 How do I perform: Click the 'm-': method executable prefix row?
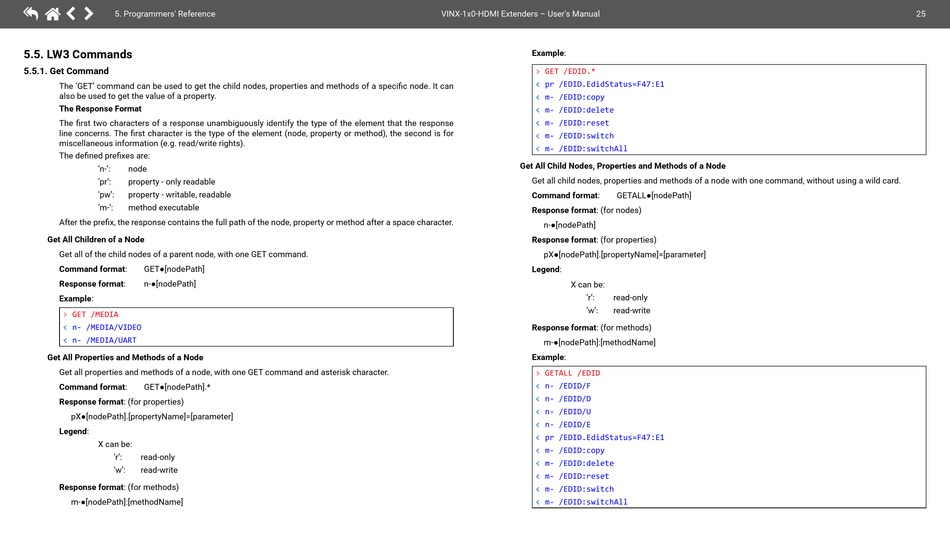click(148, 207)
